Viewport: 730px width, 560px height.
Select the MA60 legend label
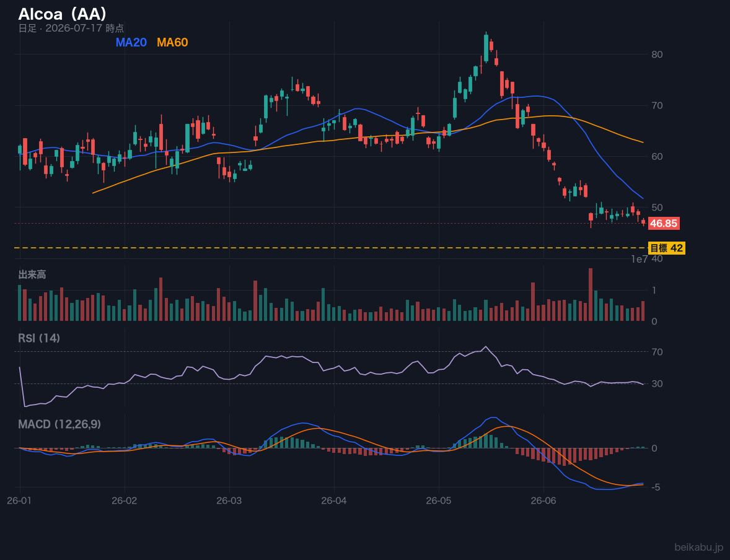172,42
